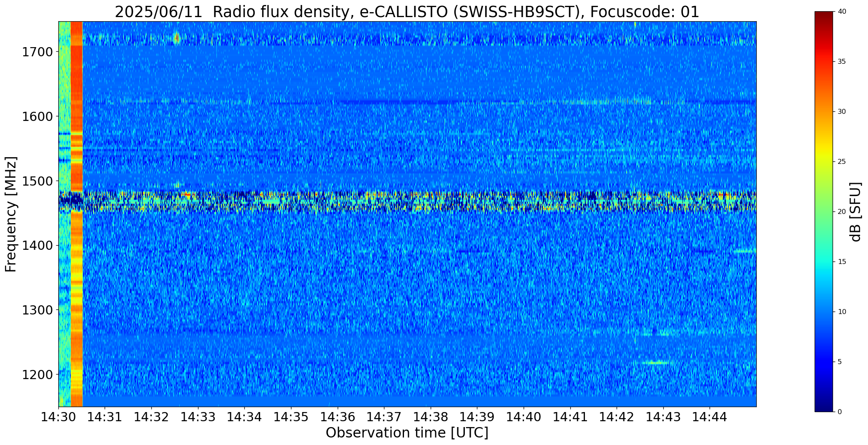
Task: Click the plot title text
Action: (407, 12)
